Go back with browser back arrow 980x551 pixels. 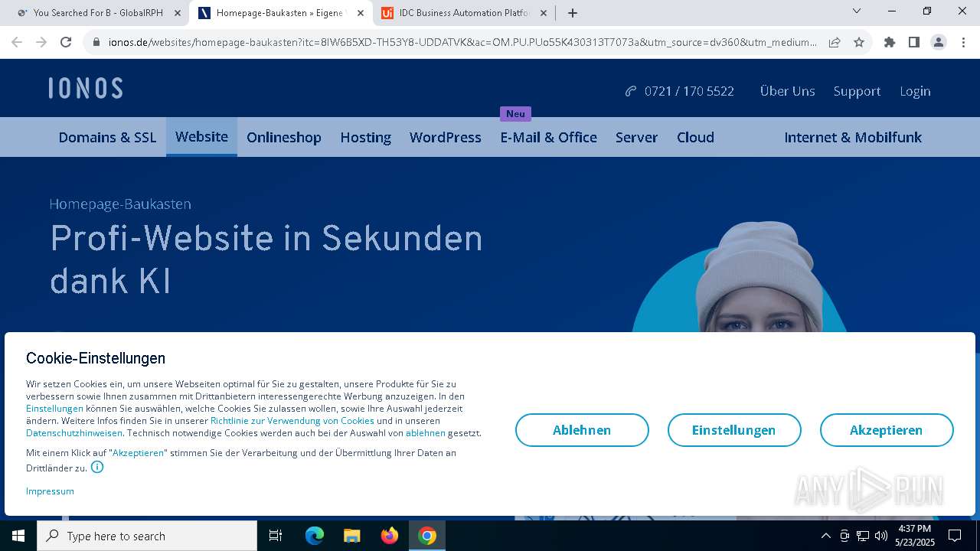tap(17, 42)
